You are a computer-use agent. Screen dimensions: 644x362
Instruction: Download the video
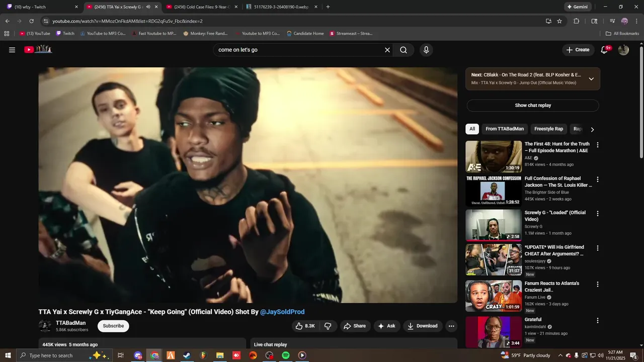[423, 326]
